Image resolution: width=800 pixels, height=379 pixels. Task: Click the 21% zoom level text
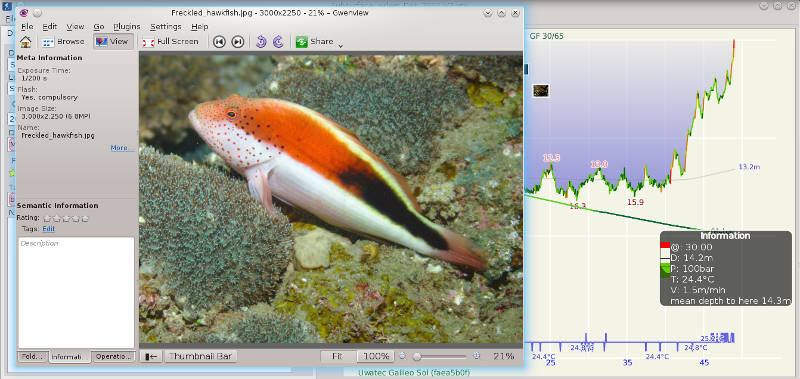click(x=504, y=357)
